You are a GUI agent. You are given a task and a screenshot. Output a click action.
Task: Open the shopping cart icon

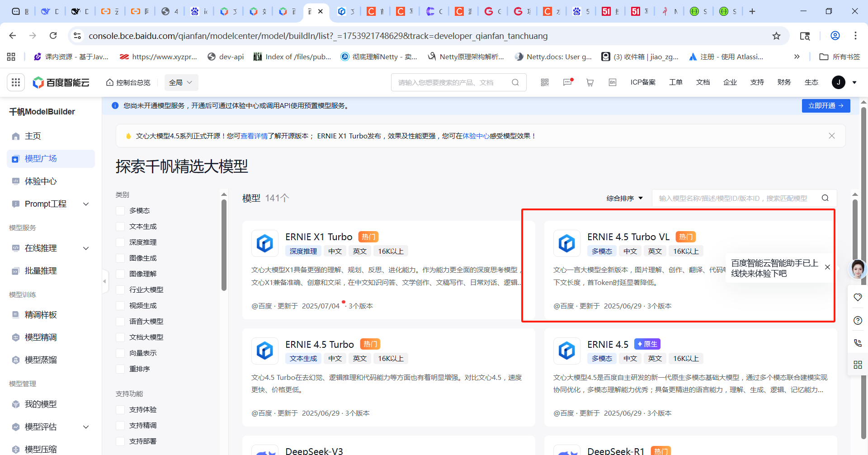pyautogui.click(x=590, y=82)
